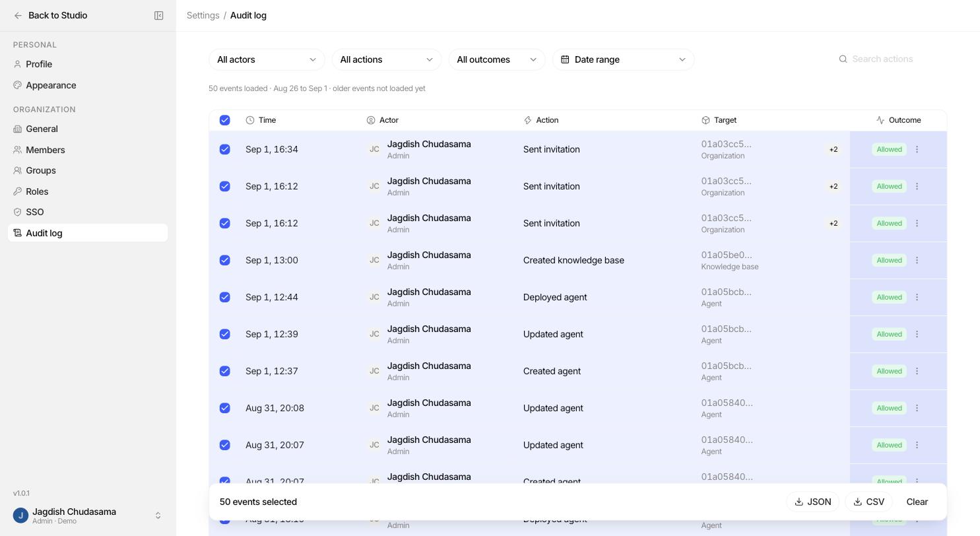Uncheck the select-all checkbox in table header
This screenshot has width=980, height=536.
pyautogui.click(x=225, y=120)
